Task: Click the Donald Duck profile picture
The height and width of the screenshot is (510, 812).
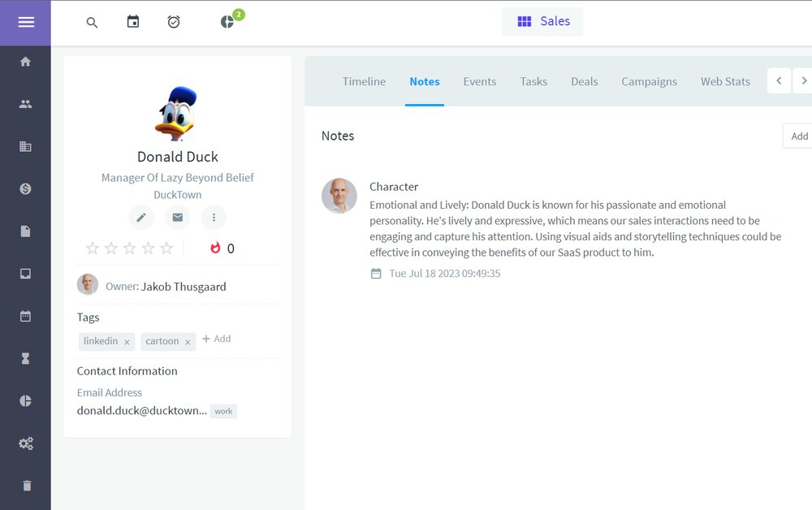Action: coord(177,114)
